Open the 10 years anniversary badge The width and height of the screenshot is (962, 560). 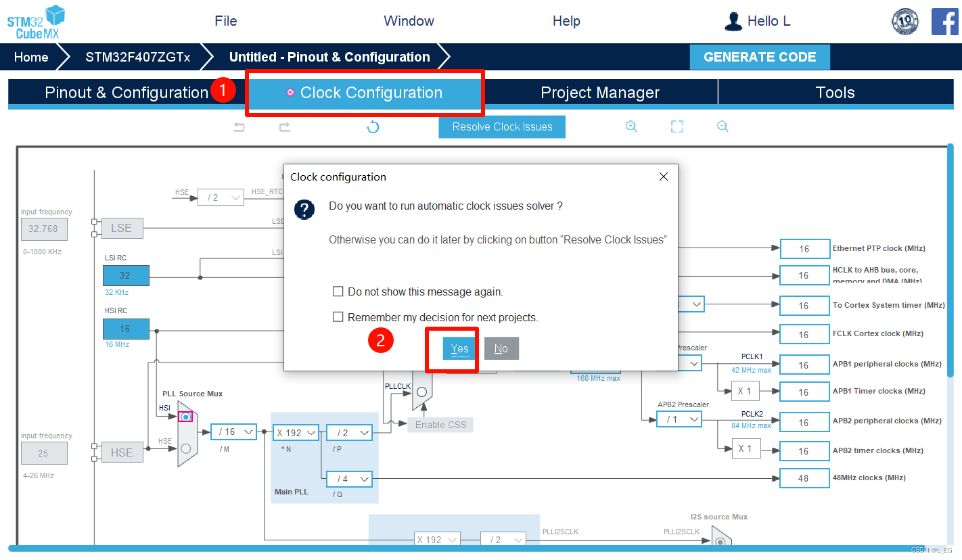[905, 22]
